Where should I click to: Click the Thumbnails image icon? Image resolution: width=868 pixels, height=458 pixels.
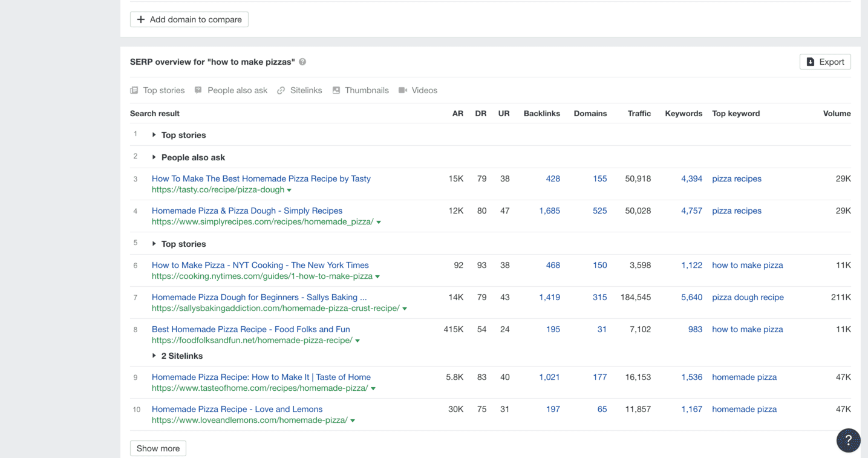(336, 90)
